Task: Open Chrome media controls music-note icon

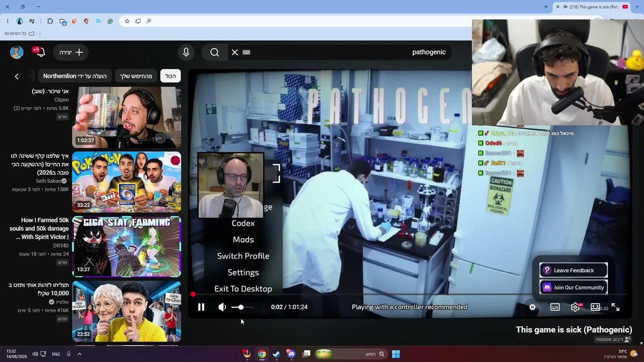Action: click(x=32, y=21)
